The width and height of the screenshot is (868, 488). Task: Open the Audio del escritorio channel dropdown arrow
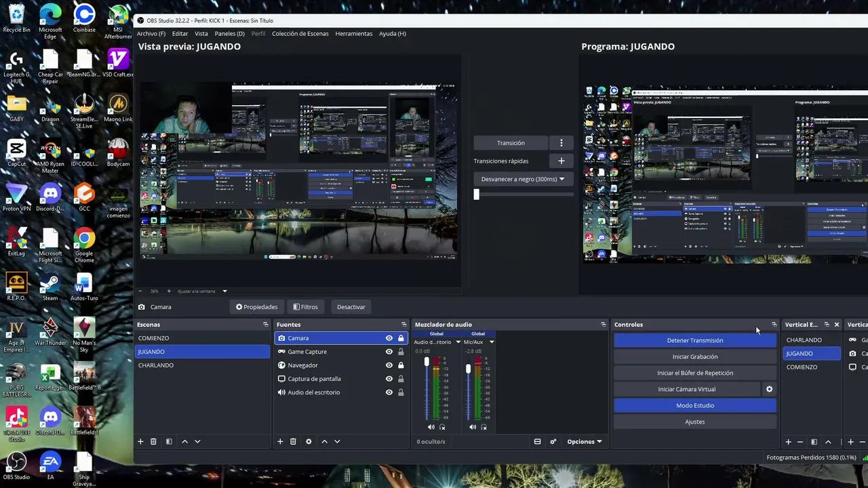click(458, 342)
